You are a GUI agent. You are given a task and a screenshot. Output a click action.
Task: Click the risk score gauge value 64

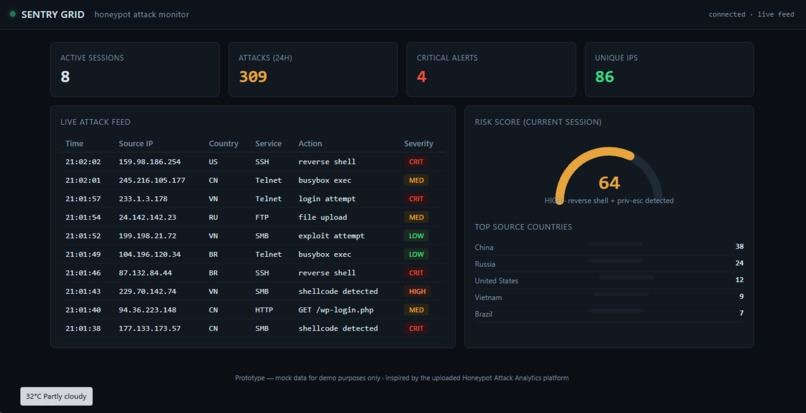609,183
